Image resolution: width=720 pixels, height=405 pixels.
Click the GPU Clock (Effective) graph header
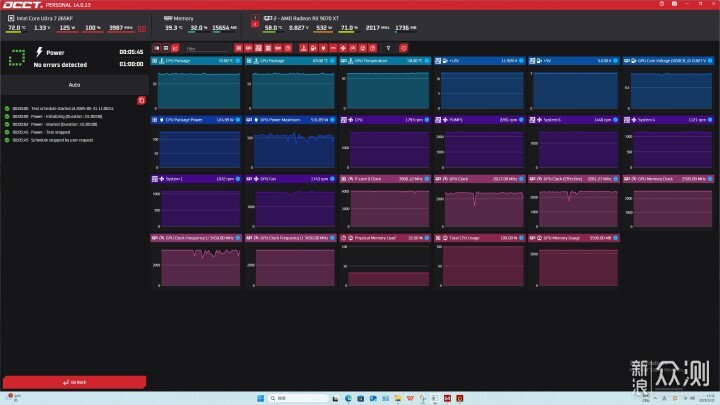tap(574, 179)
